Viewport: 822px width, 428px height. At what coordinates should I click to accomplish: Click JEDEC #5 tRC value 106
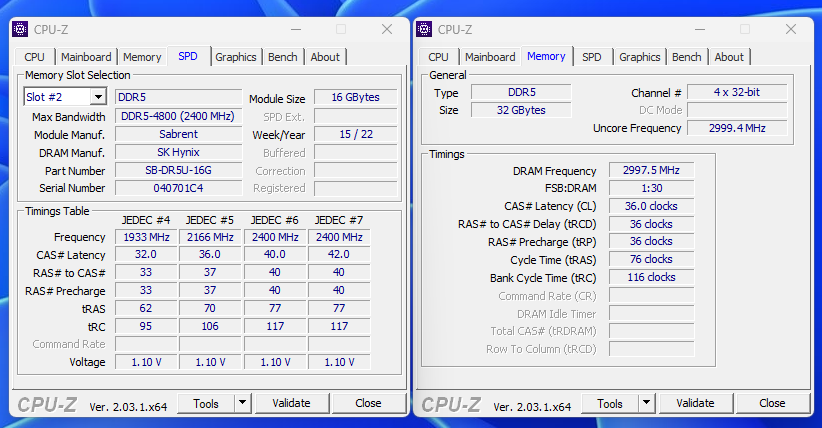click(210, 326)
